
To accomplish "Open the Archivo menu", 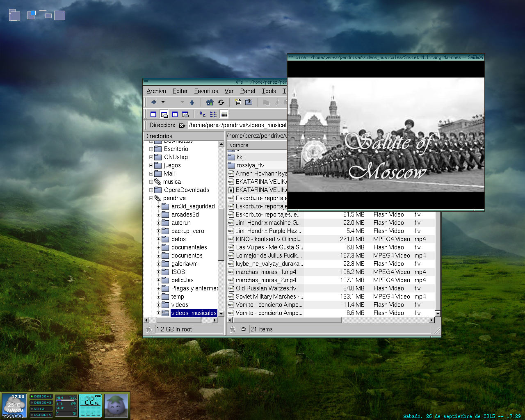I will (156, 91).
